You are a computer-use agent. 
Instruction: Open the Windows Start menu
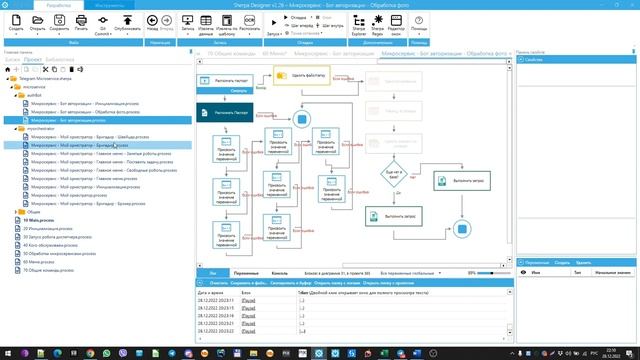pos(7,353)
